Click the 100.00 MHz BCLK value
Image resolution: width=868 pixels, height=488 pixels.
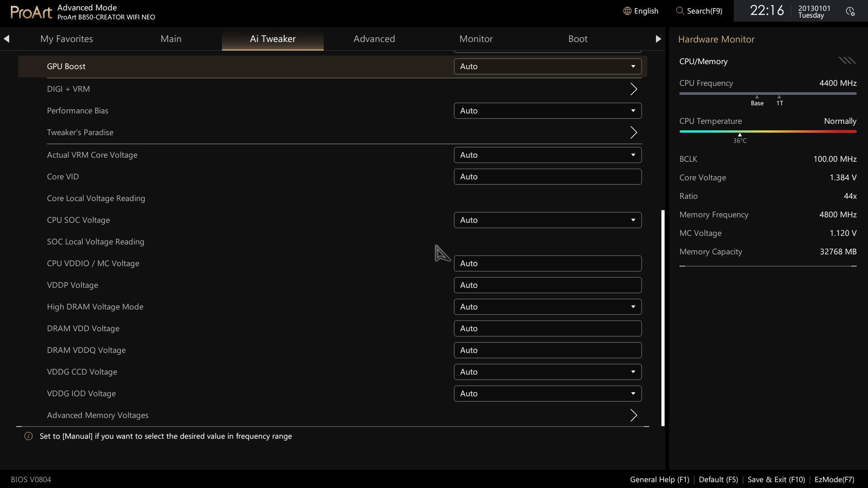835,159
